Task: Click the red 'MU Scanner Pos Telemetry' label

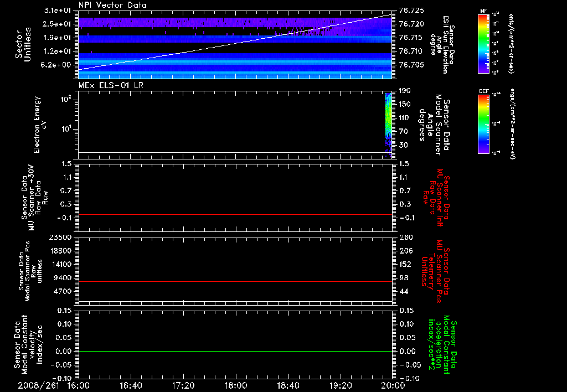Action: (435, 271)
